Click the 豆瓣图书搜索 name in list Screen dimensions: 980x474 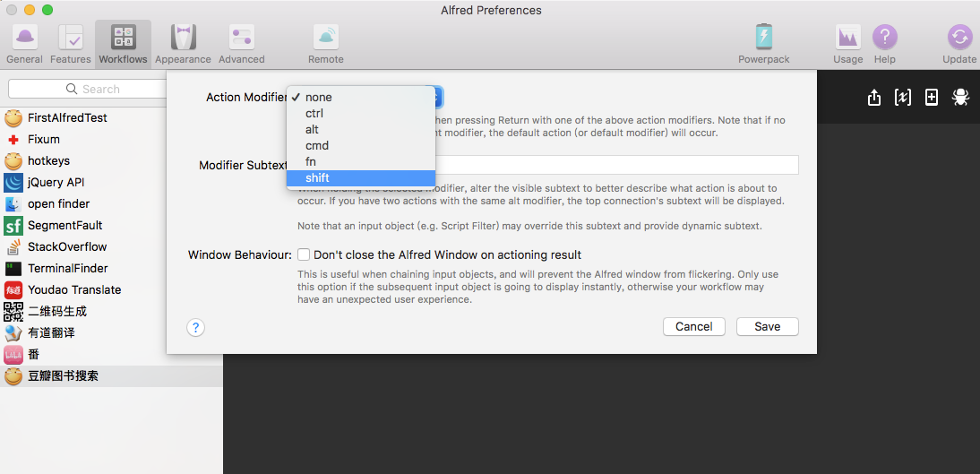click(x=63, y=375)
